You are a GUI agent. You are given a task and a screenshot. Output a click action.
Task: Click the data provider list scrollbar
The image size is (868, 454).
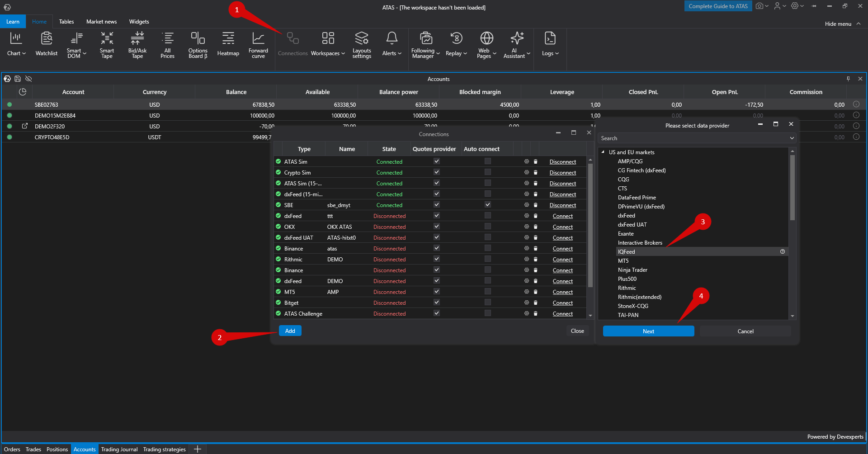[792, 188]
